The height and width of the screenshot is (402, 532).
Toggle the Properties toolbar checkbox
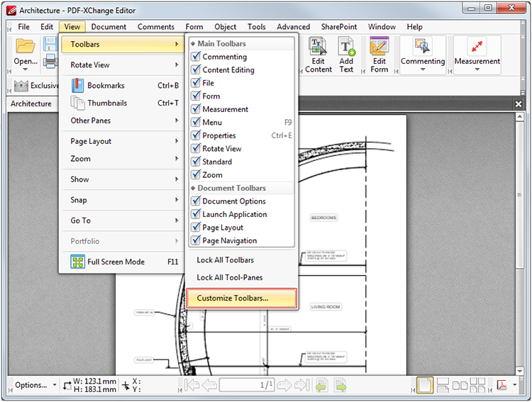[x=196, y=135]
